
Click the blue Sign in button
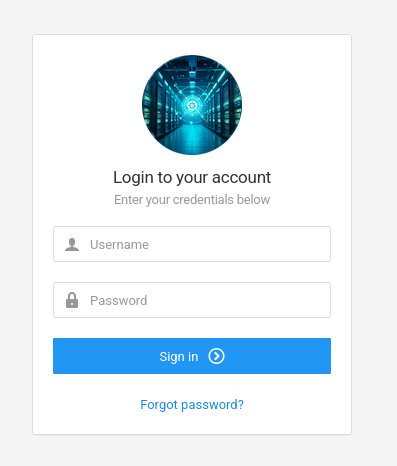(192, 356)
